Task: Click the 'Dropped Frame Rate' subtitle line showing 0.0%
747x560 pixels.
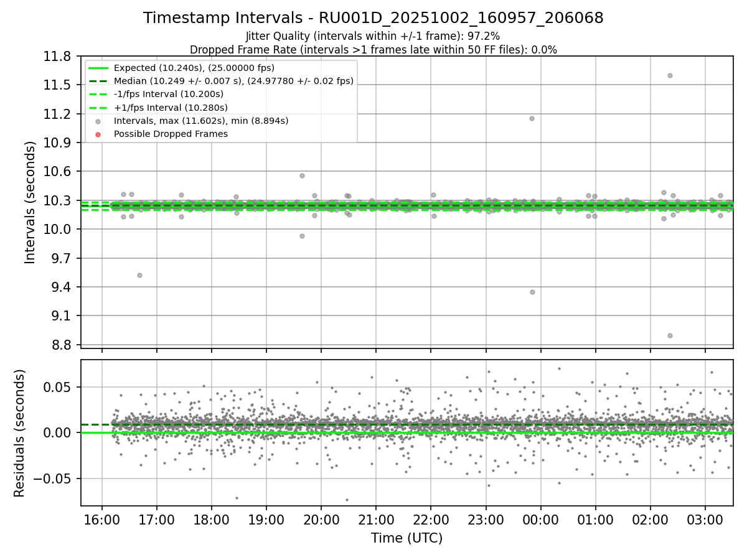Action: pos(374,50)
